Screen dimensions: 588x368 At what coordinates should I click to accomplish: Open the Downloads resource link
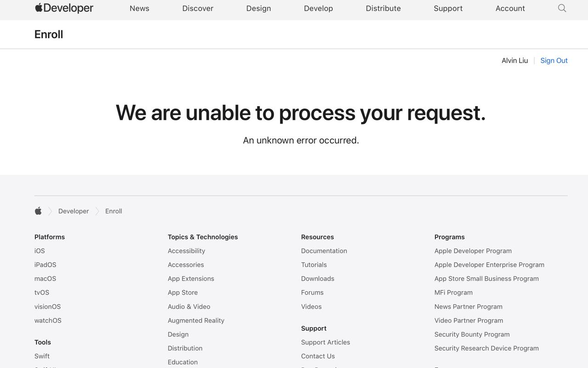[x=317, y=278]
